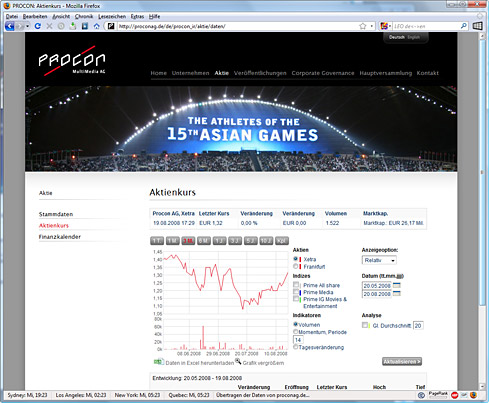Click the magnifier icon for Grafik vergrößern

[x=238, y=361]
